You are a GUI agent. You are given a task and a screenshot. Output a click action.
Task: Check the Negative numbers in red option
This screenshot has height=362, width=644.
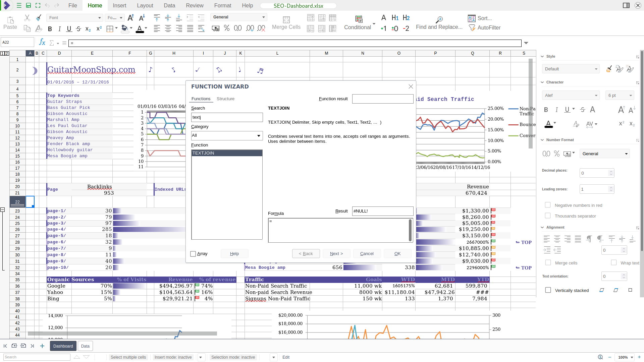[548, 205]
